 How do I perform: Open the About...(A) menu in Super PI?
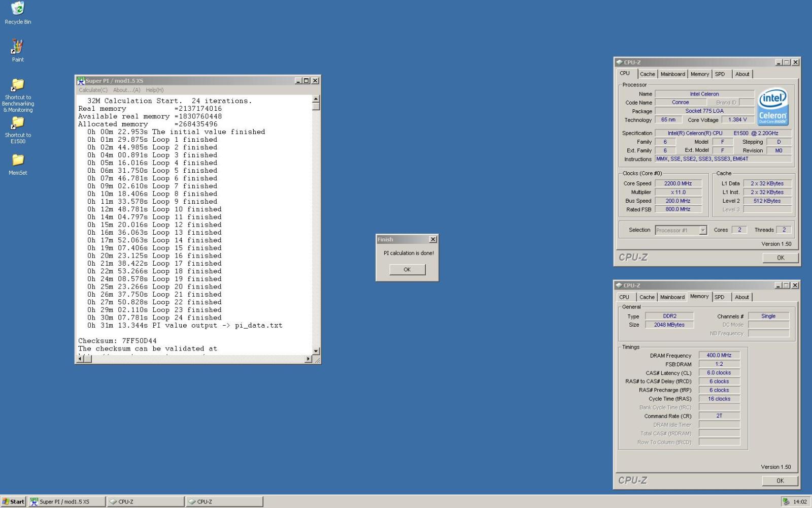[x=127, y=90]
